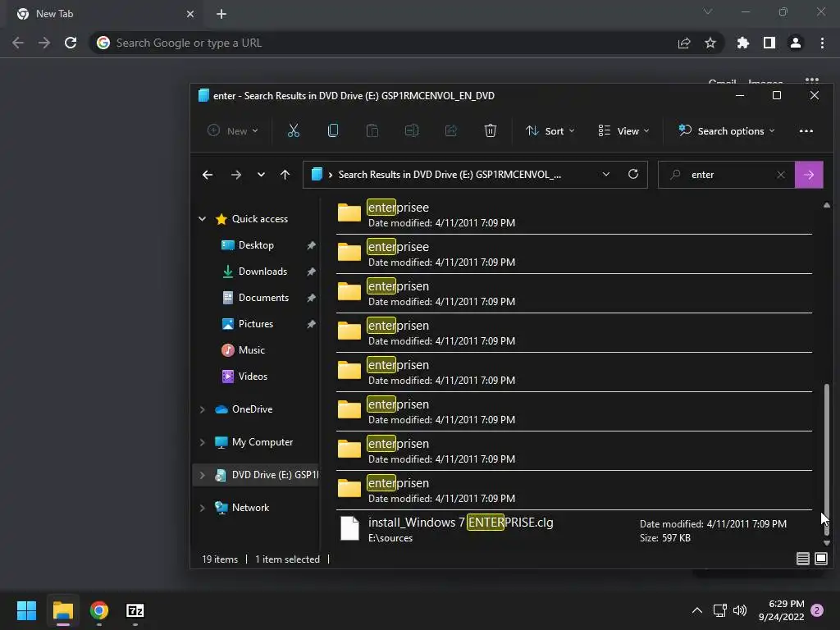The height and width of the screenshot is (630, 840).
Task: Click the 'E:\sources' path under the clg file
Action: click(x=390, y=538)
